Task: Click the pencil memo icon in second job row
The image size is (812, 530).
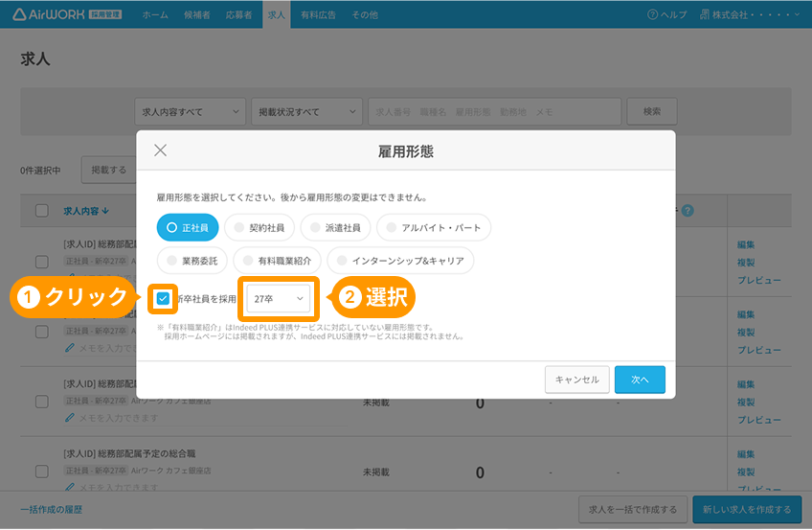Action: 70,348
